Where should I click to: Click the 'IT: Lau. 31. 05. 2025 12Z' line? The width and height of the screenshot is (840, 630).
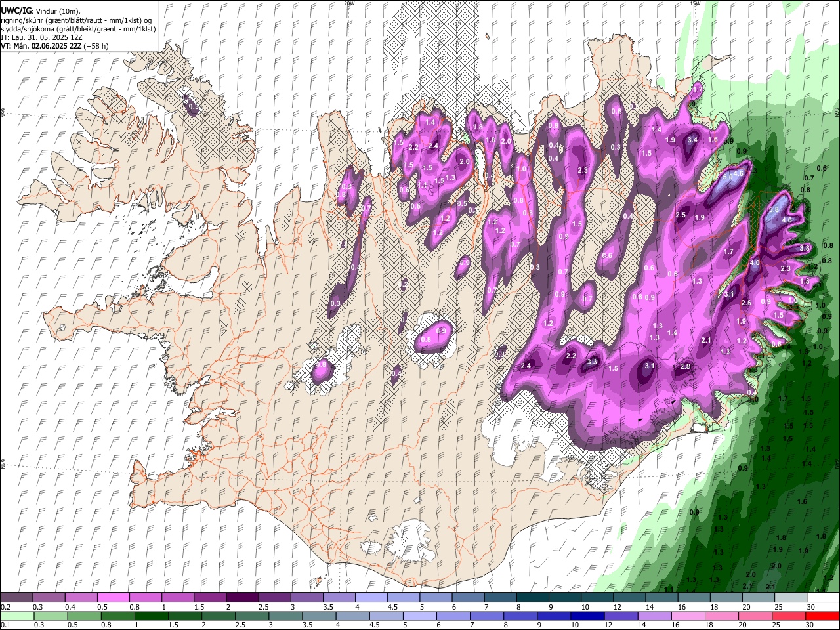(41, 37)
